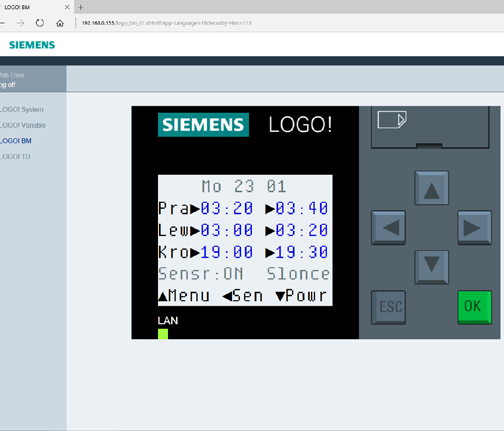Click the Pra end time 03:40
The height and width of the screenshot is (431, 504).
coord(302,208)
